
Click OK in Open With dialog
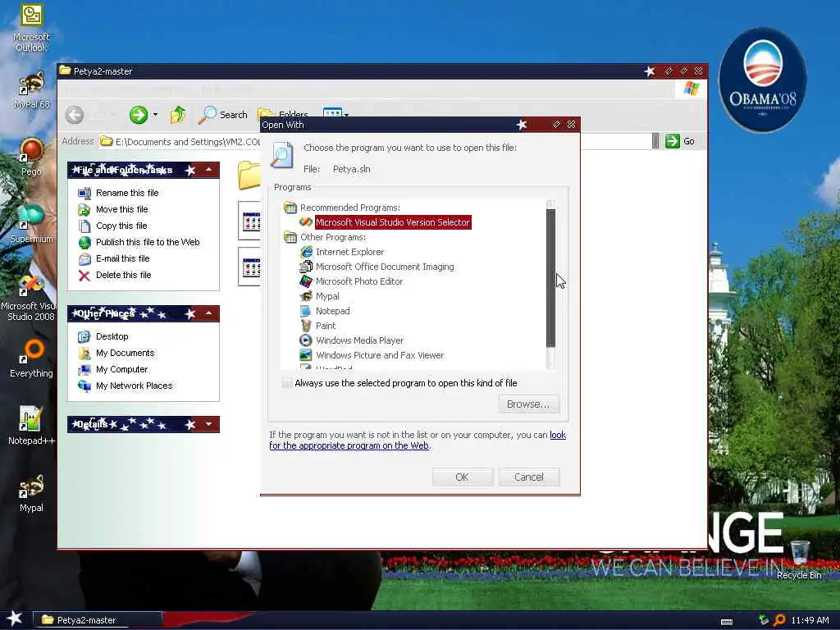[x=463, y=477]
